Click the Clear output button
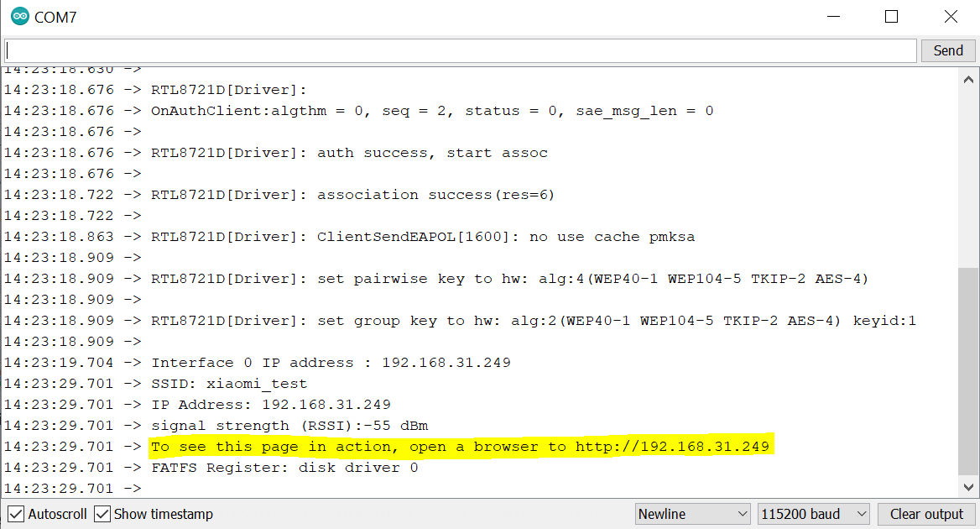Viewport: 980px width, 529px height. (926, 514)
